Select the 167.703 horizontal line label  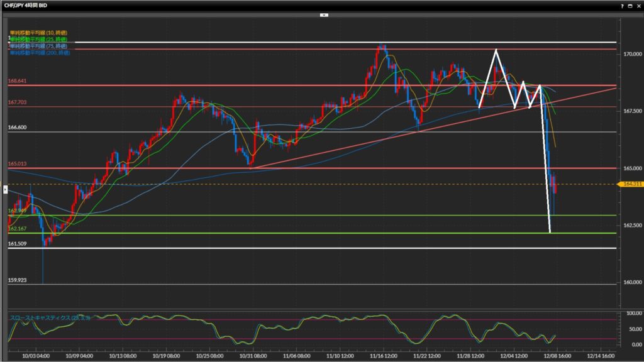[x=17, y=102]
